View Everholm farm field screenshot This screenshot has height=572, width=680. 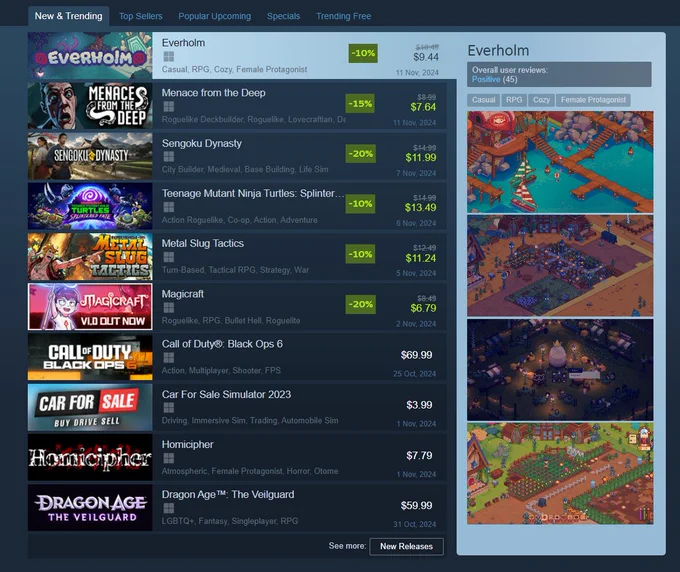tap(560, 474)
